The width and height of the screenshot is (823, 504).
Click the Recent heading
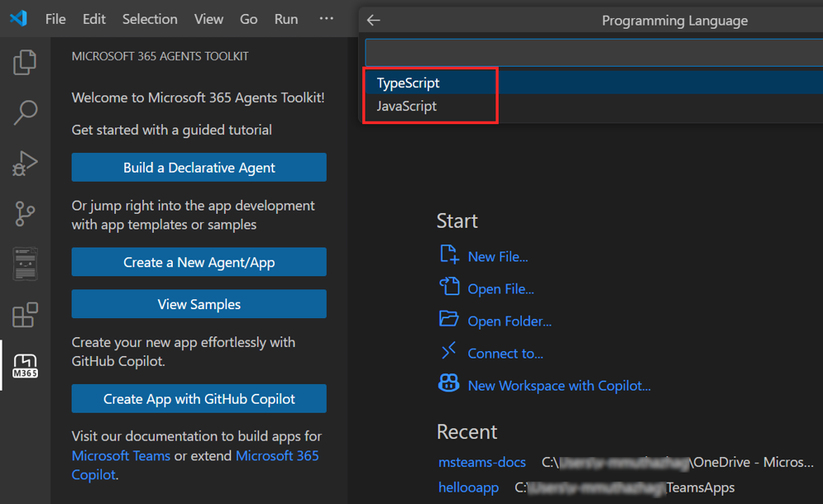467,432
